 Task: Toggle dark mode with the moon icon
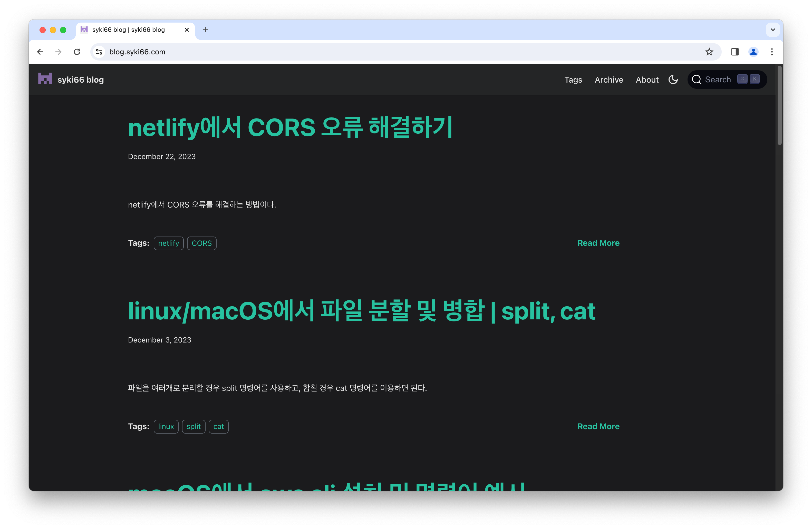673,80
